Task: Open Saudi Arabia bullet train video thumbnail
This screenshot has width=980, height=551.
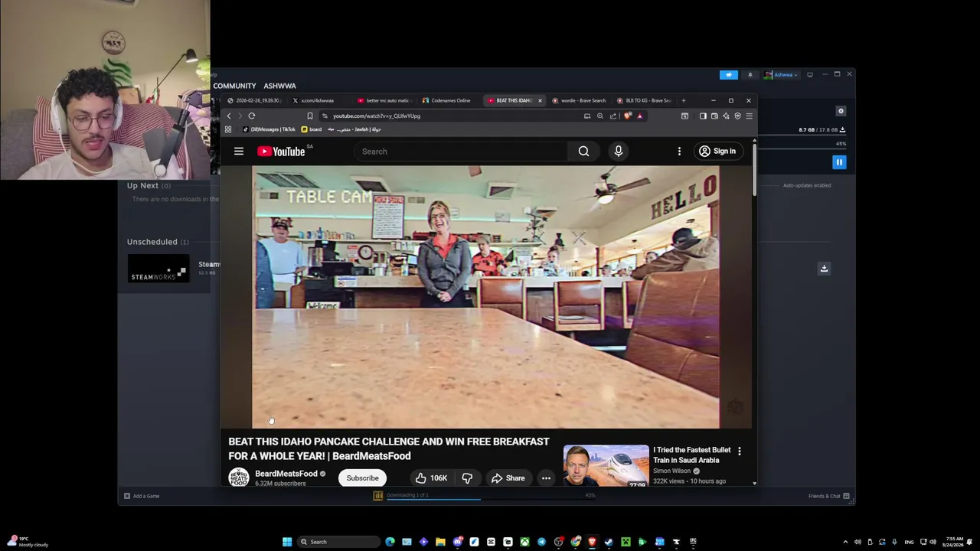Action: pyautogui.click(x=606, y=465)
